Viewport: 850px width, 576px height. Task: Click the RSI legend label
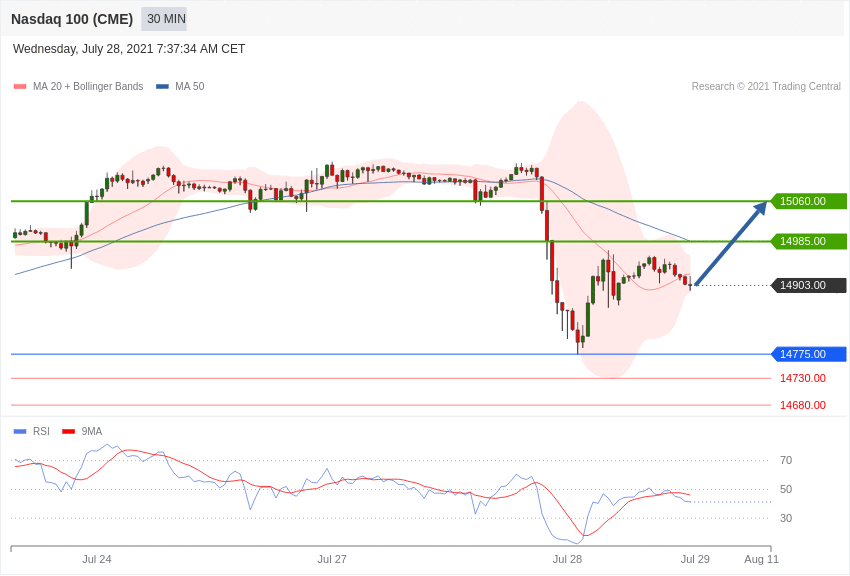[41, 431]
